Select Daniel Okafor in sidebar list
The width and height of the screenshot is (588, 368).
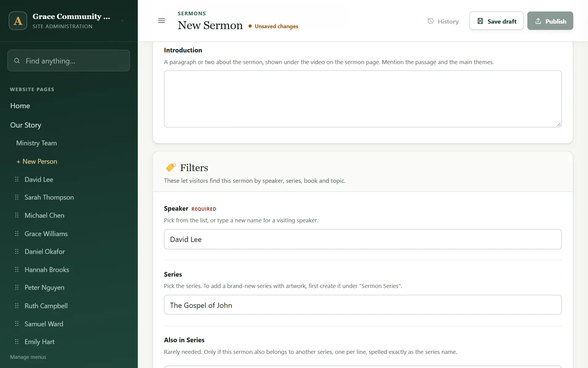(x=45, y=251)
